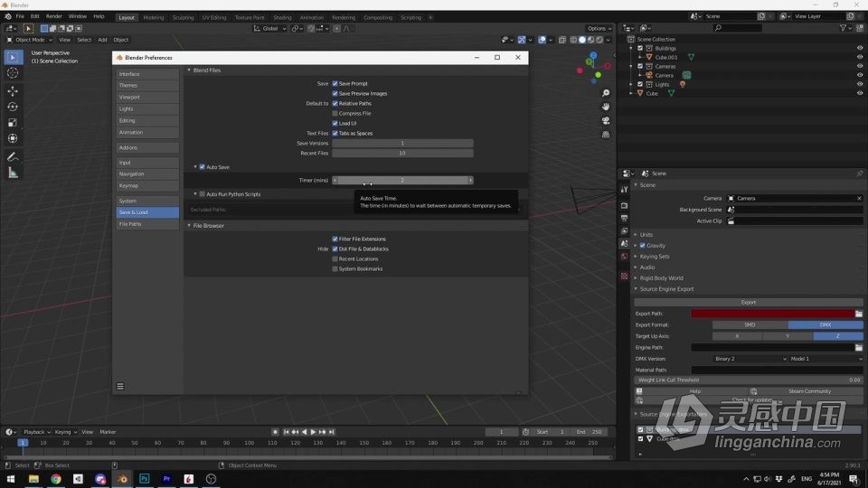
Task: Toggle the Load UI checkbox
Action: [335, 124]
